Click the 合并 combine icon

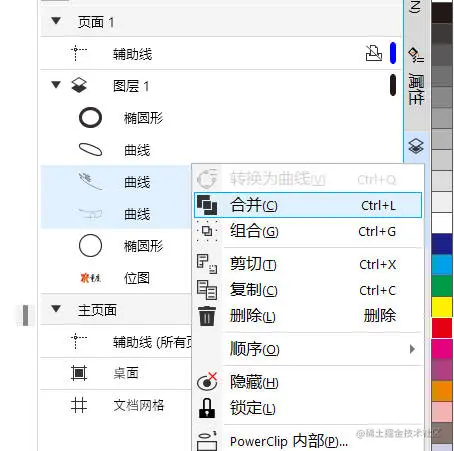[x=207, y=205]
